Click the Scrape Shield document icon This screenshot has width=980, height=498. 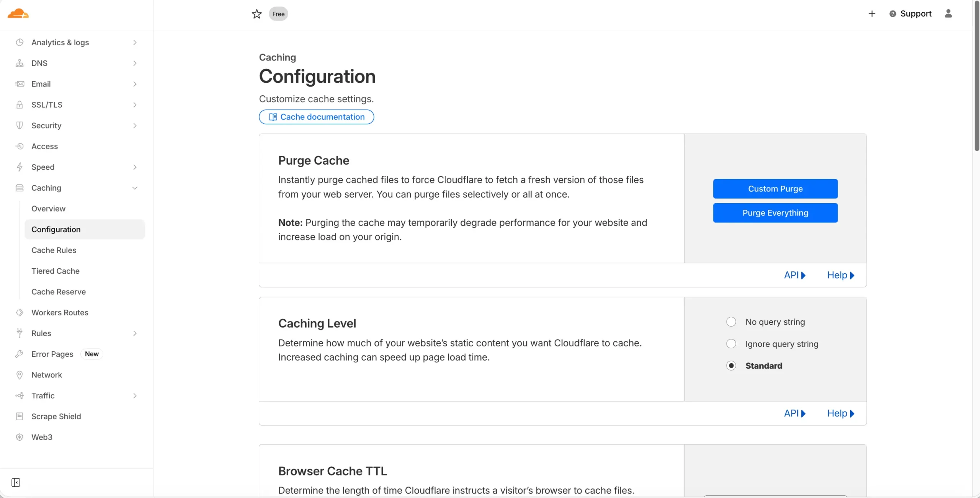pyautogui.click(x=20, y=416)
